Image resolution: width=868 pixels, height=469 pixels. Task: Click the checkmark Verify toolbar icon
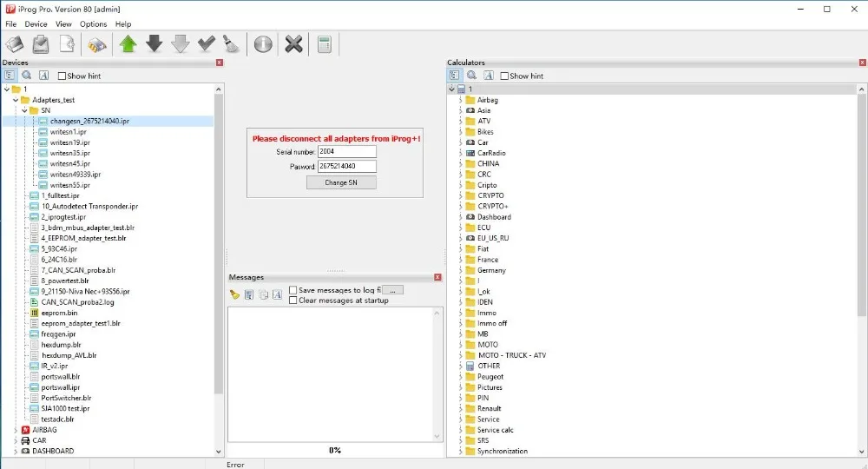pyautogui.click(x=206, y=44)
